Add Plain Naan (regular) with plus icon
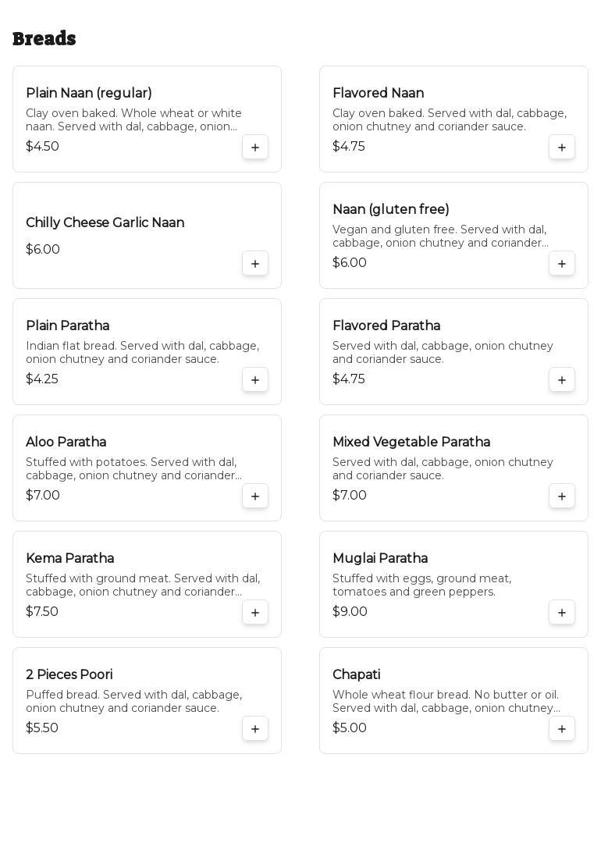The height and width of the screenshot is (868, 601). click(255, 148)
